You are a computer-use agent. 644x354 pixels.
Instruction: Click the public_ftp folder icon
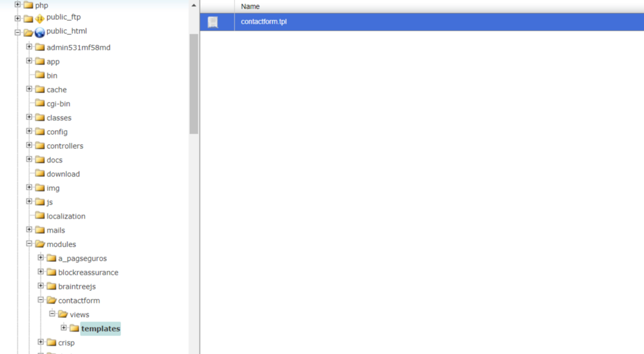click(x=28, y=19)
